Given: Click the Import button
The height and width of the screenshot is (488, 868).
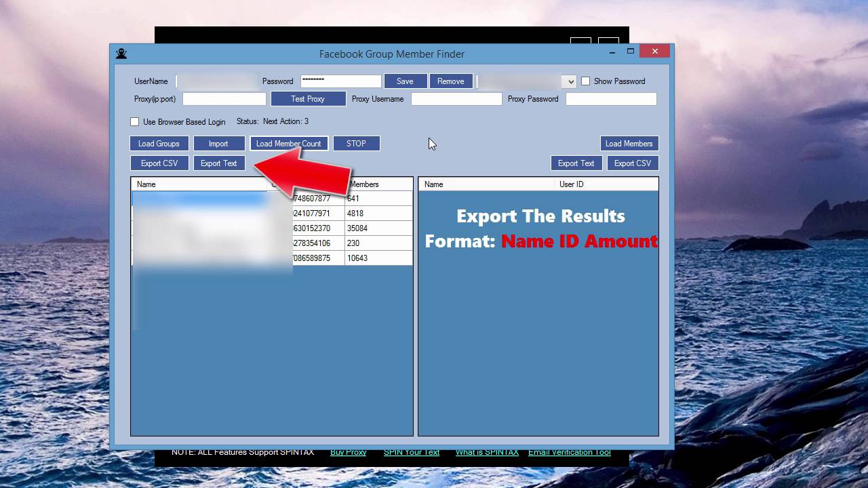Looking at the screenshot, I should point(219,144).
